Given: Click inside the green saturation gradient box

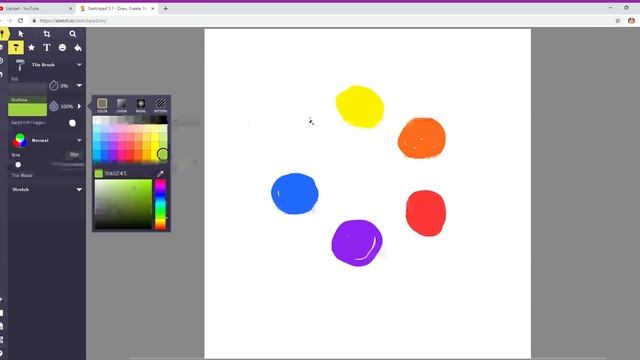Looking at the screenshot, I should 123,204.
